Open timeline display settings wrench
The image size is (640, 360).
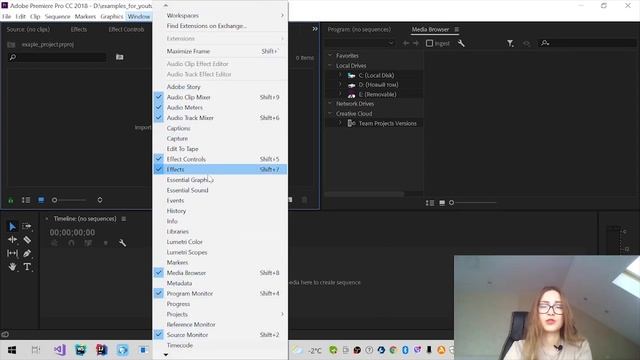tap(122, 243)
